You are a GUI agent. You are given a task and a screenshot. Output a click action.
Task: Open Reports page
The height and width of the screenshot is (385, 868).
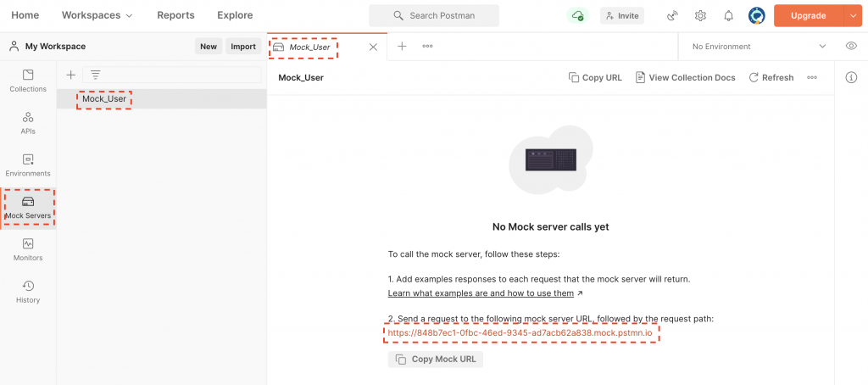[175, 15]
